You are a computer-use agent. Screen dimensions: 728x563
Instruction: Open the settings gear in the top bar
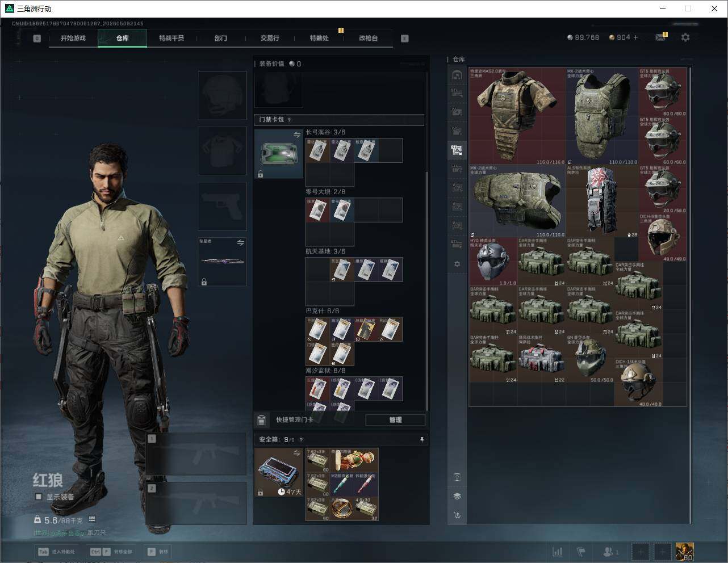[685, 37]
